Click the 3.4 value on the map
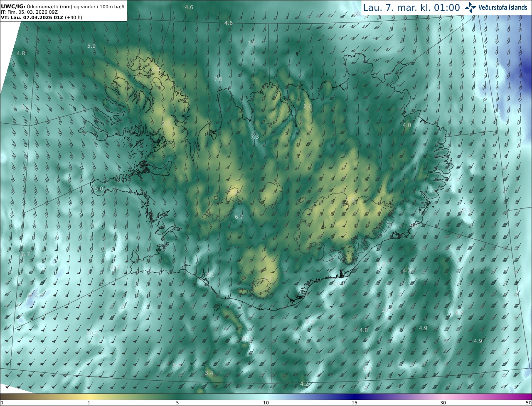Viewport: 532px width, 406px height. click(209, 373)
